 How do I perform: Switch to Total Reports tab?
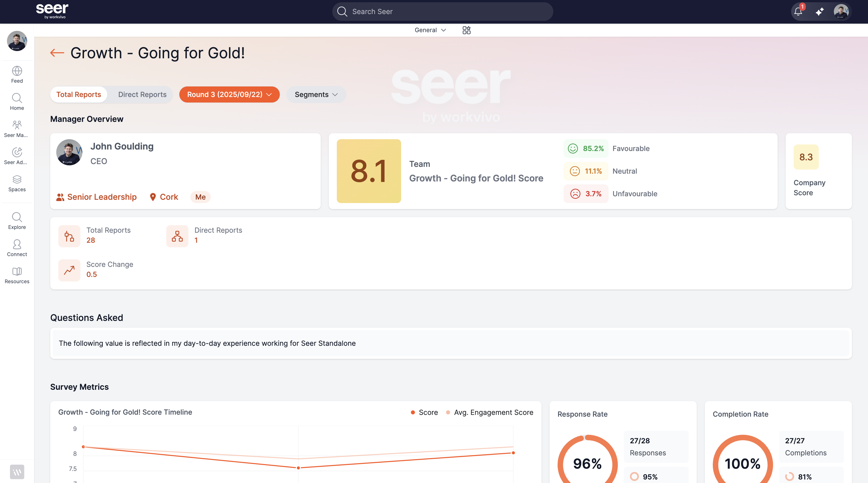click(x=79, y=94)
